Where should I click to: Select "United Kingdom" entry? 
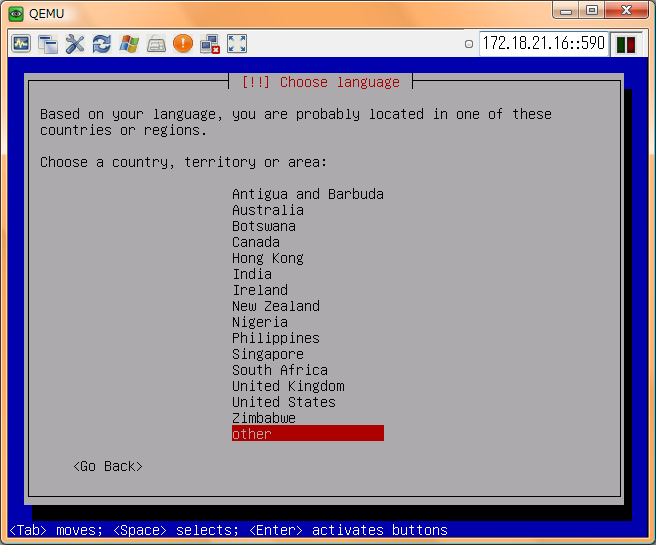[308, 386]
